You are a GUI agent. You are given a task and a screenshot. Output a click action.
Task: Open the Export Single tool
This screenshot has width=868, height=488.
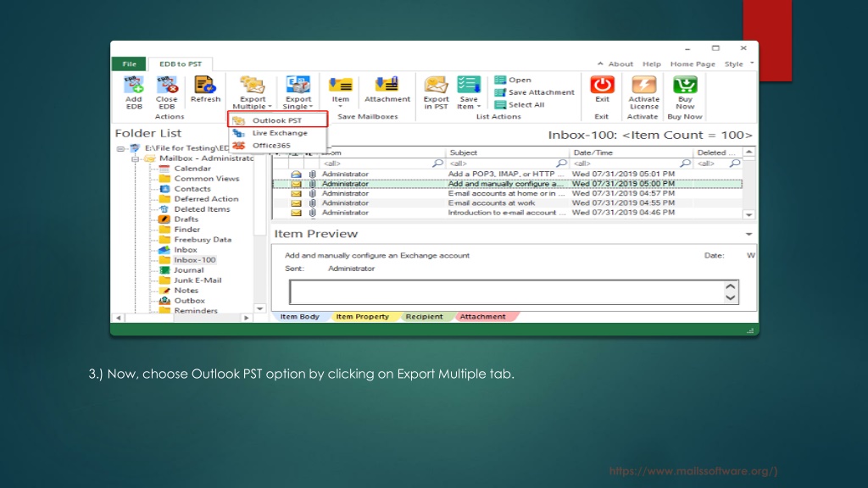pyautogui.click(x=298, y=92)
